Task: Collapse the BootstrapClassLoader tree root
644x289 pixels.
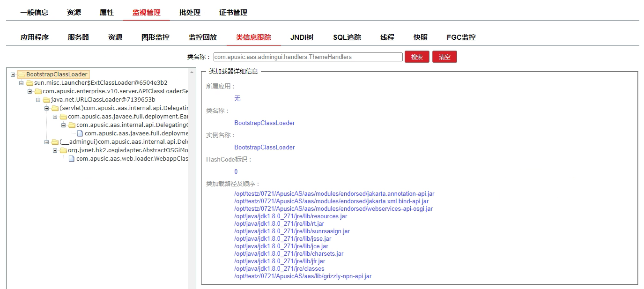Action: 13,74
